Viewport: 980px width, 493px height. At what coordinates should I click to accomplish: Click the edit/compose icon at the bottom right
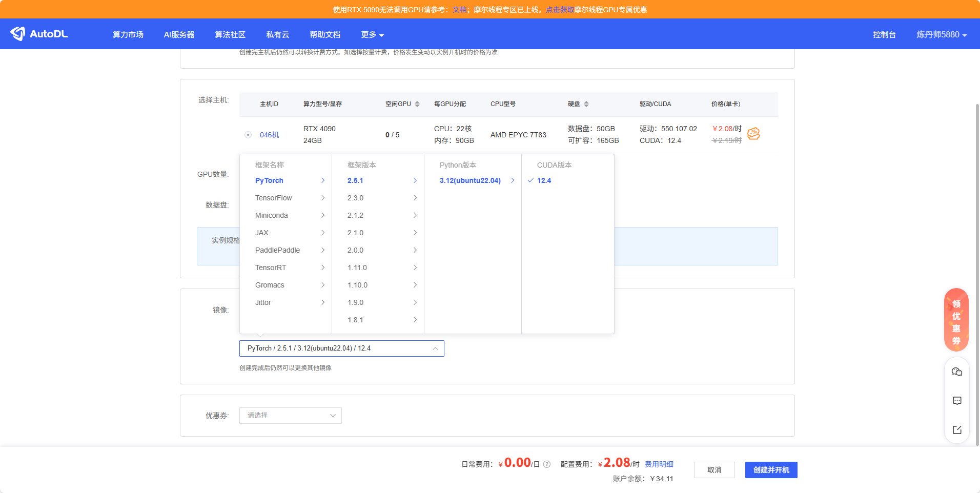[956, 430]
